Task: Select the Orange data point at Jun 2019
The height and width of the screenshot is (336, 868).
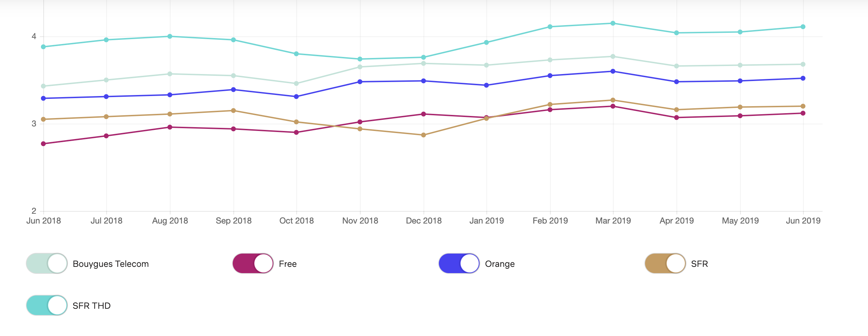Action: [x=803, y=78]
